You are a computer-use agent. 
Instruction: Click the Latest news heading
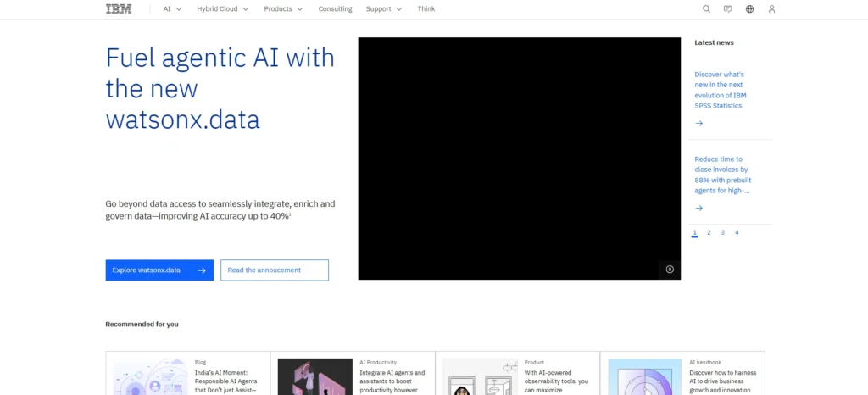[x=714, y=42]
